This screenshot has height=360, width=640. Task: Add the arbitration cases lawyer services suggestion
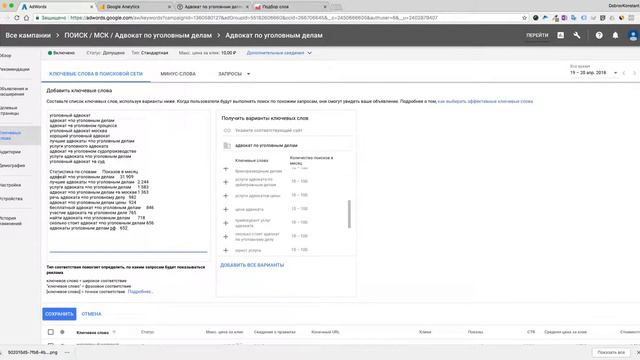[226, 182]
